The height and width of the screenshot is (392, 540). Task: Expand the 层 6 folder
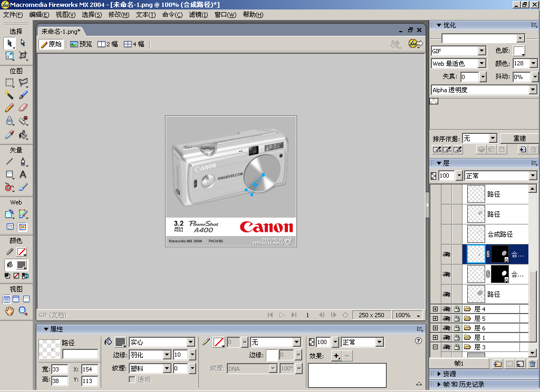[435, 328]
